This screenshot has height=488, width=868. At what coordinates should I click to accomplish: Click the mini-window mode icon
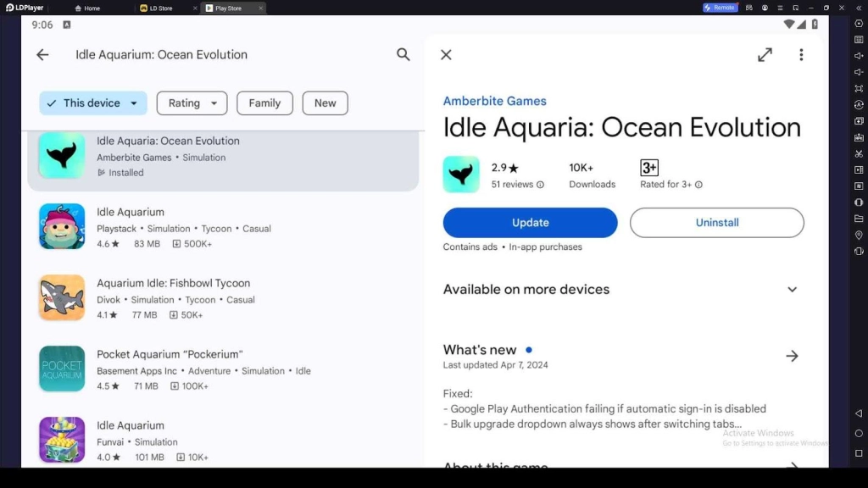[x=795, y=8]
